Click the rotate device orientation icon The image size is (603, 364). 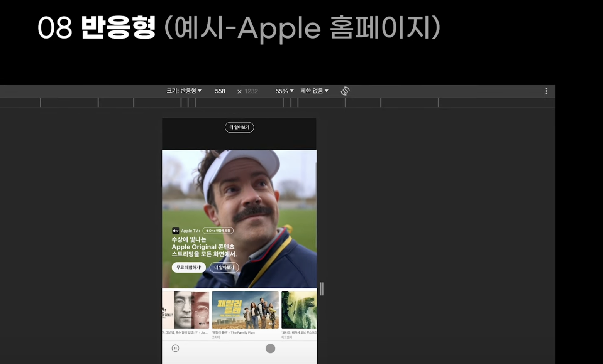[x=345, y=91]
